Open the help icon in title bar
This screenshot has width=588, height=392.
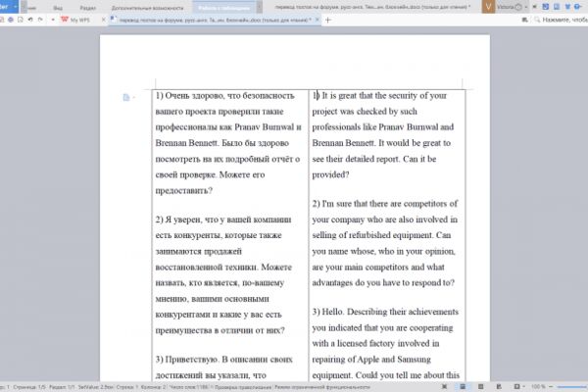pyautogui.click(x=578, y=7)
